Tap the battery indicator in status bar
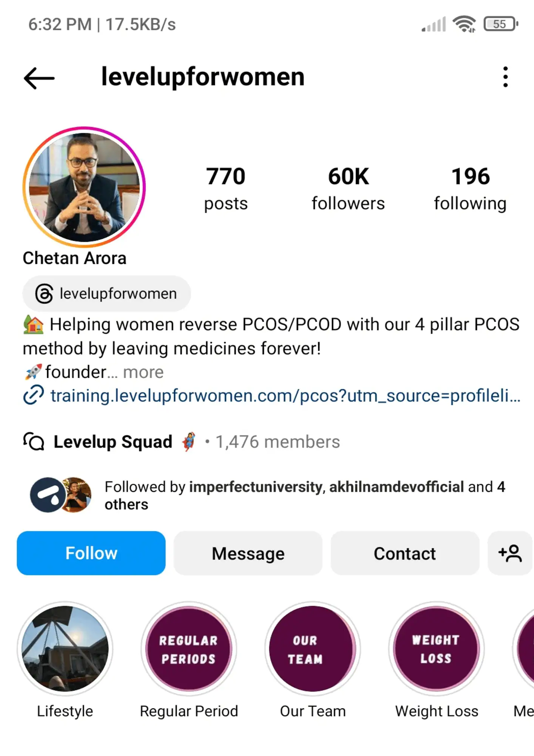534x756 pixels. [501, 24]
